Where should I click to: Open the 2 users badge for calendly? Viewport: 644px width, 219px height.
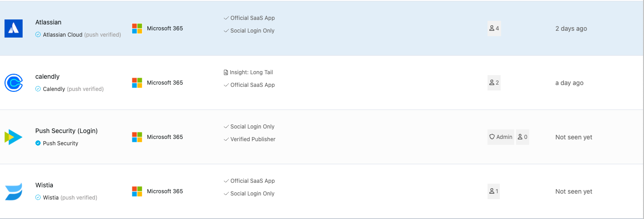point(494,83)
